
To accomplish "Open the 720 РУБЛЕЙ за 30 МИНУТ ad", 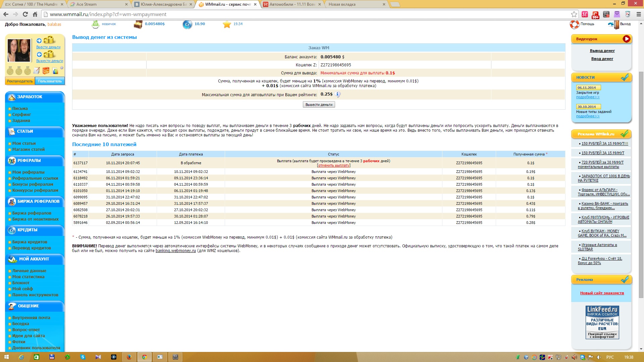I will point(601,165).
